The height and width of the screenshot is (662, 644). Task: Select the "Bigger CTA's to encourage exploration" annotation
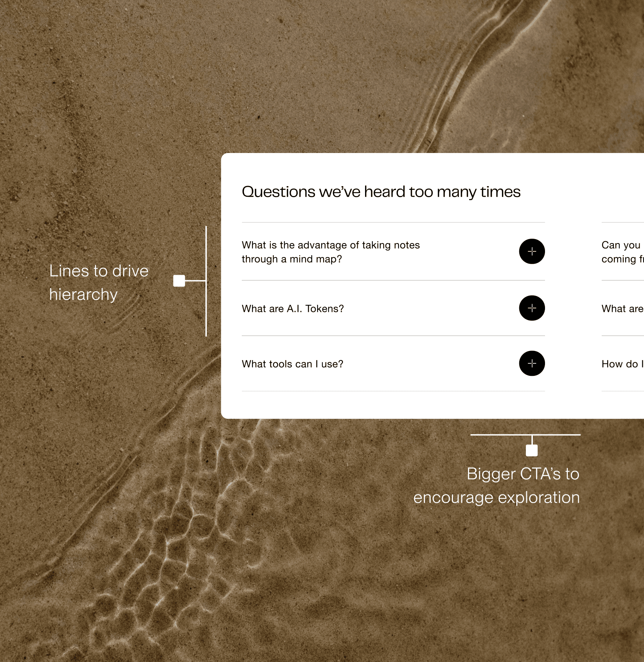click(496, 485)
